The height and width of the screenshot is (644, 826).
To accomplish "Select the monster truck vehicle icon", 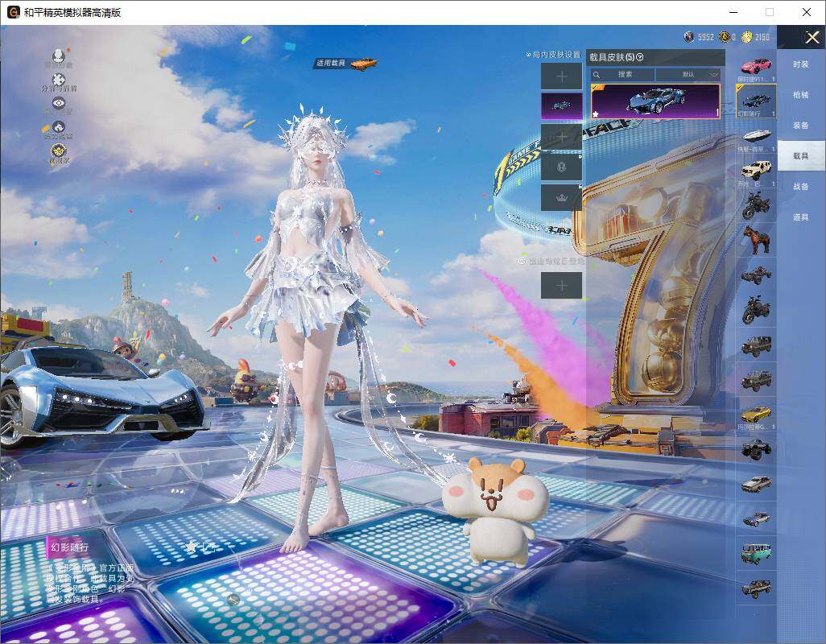I will click(x=756, y=448).
